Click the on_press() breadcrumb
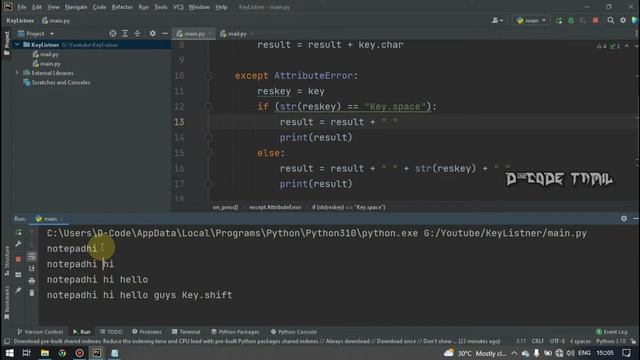 225,207
